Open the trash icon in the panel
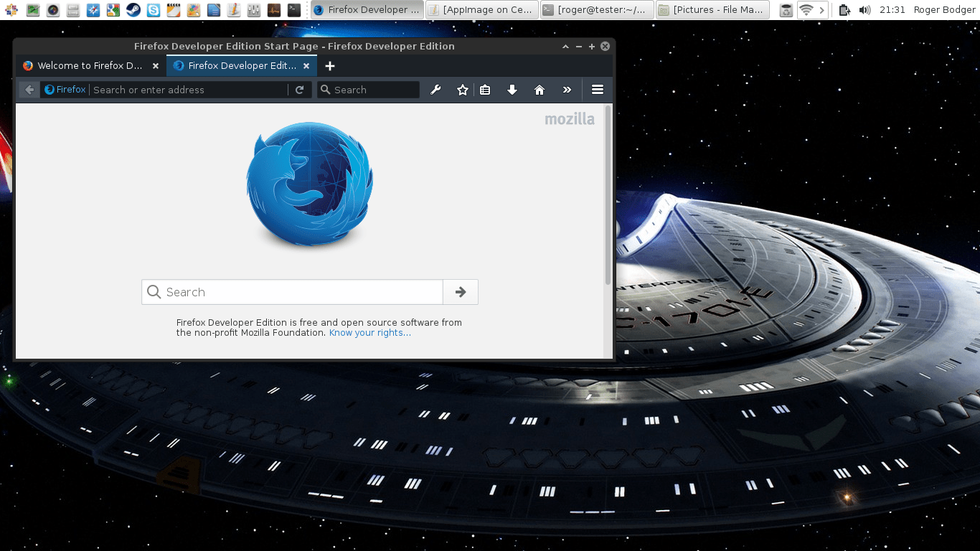The image size is (980, 551). click(x=786, y=10)
